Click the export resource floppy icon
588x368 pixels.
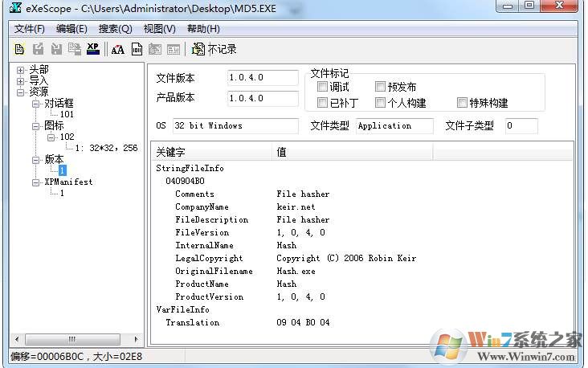pyautogui.click(x=38, y=49)
